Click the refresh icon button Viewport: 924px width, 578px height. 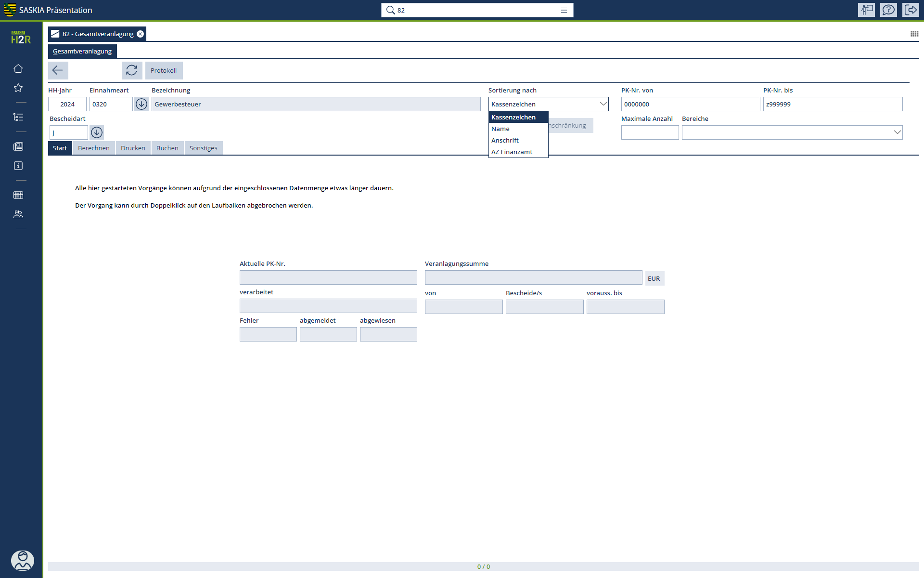coord(131,70)
